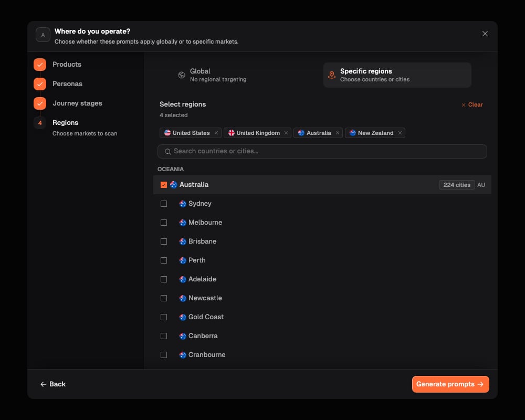Click the Australia flag in the country row

(173, 185)
